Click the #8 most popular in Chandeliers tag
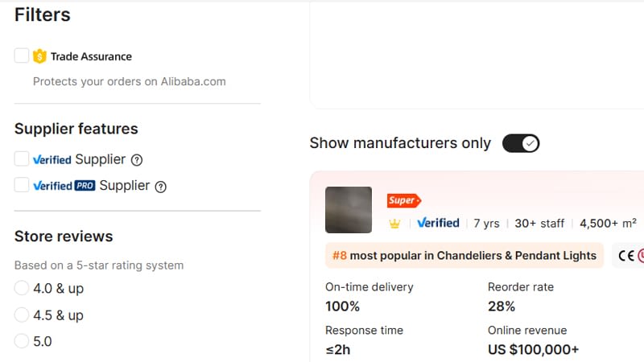Viewport: 644px width, 362px height. pyautogui.click(x=464, y=256)
